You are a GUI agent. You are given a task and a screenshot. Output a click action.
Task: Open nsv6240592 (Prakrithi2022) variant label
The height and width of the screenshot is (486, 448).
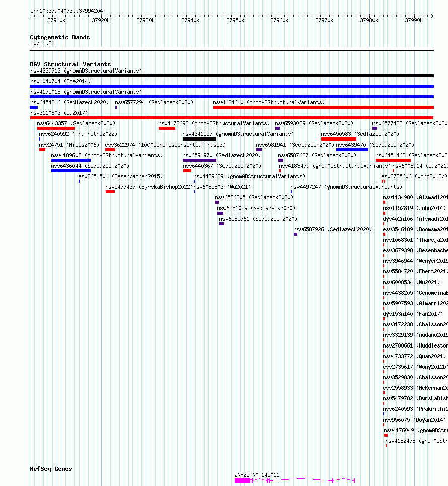point(78,134)
